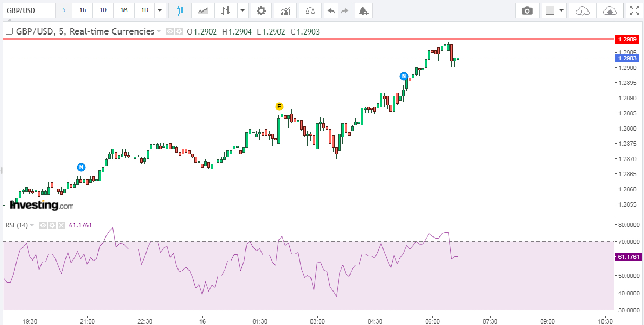Screen dimensions: 644x325
Task: Switch to the first 1D interval button
Action: (x=103, y=10)
